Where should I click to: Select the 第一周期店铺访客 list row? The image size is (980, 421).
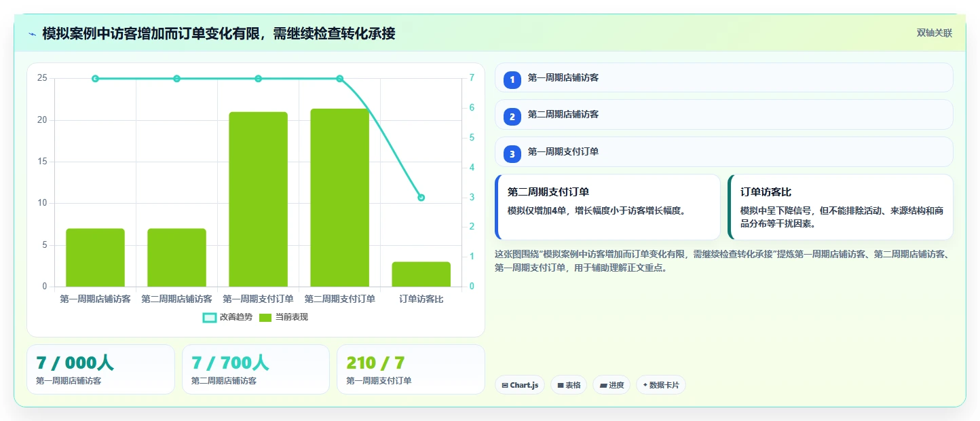tap(724, 77)
